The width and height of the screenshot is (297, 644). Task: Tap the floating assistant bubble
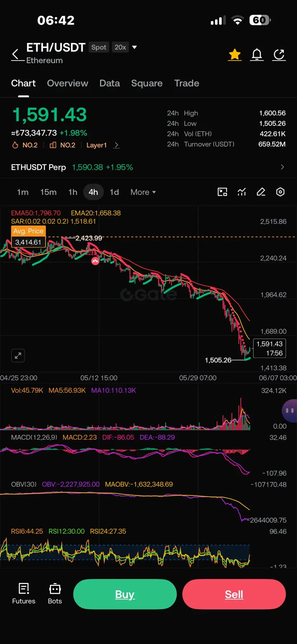point(289,411)
